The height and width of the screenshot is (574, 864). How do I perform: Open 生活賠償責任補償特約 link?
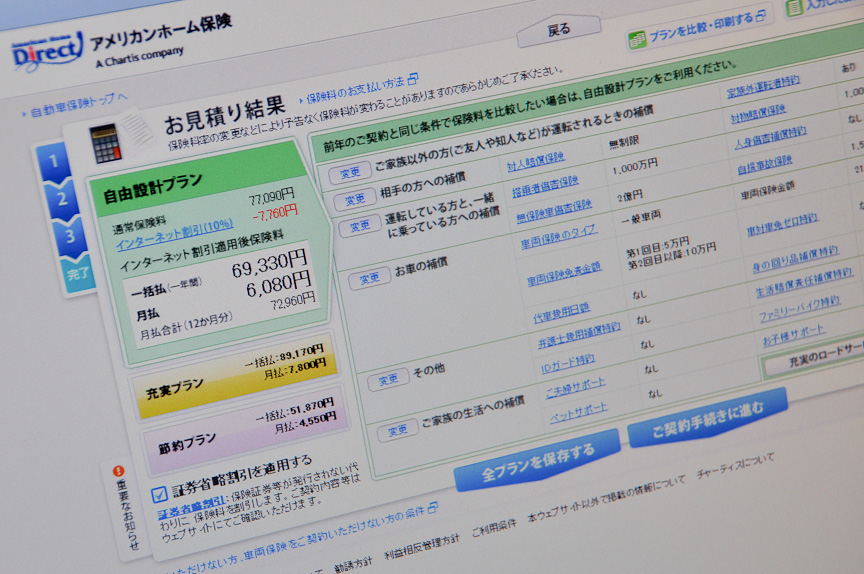pyautogui.click(x=804, y=282)
